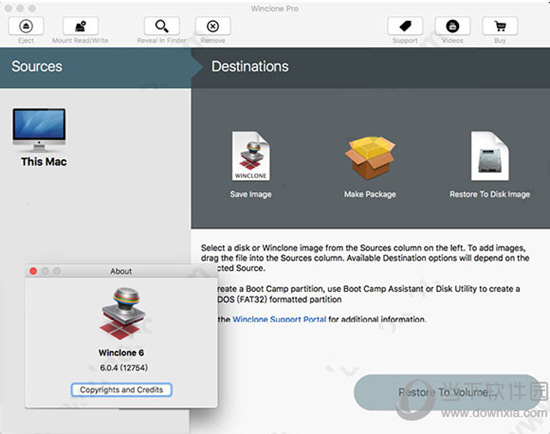
Task: Open the Videos toolbar button
Action: [x=452, y=26]
